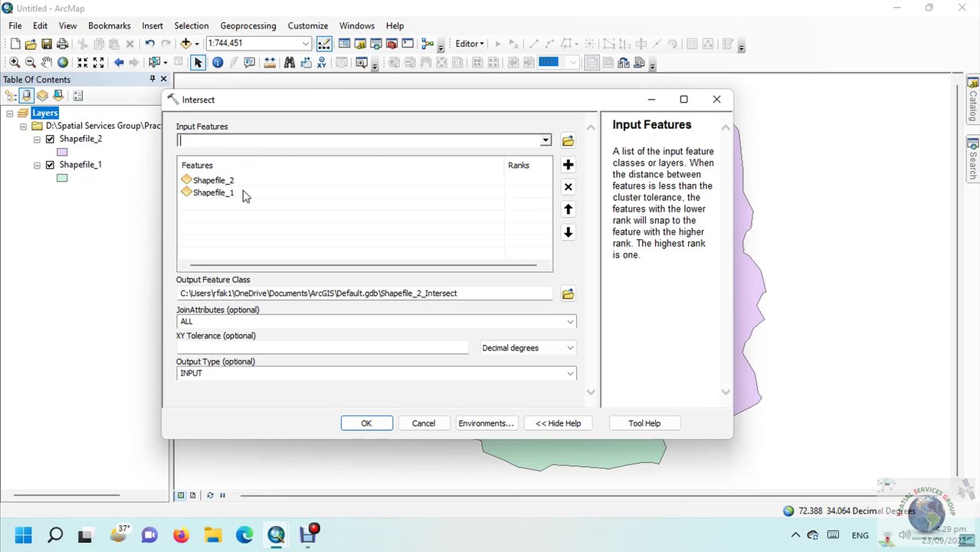Remove selected feature with the X button
Screen dimensions: 980x552
pyautogui.click(x=568, y=187)
